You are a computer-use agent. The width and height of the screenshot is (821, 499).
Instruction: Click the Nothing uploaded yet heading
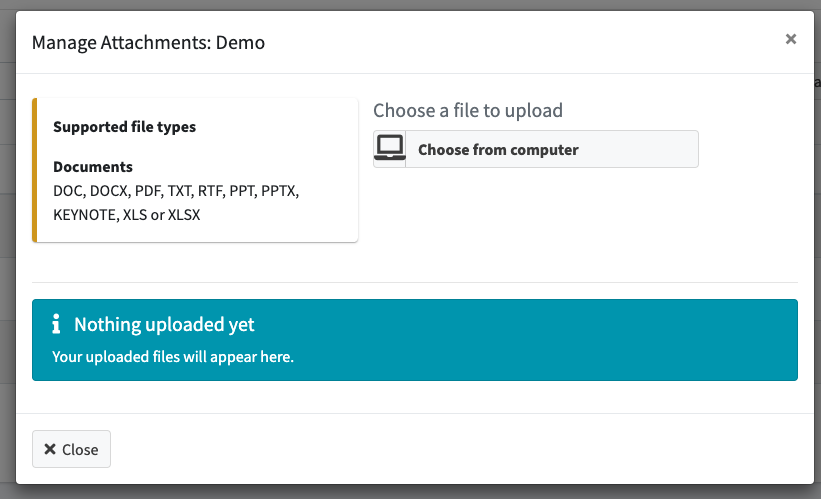tap(164, 325)
